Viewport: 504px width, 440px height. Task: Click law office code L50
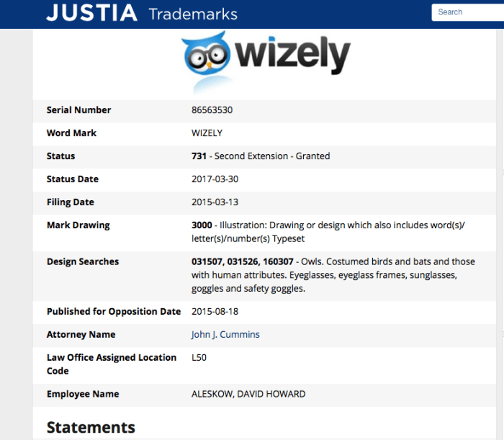(x=199, y=358)
